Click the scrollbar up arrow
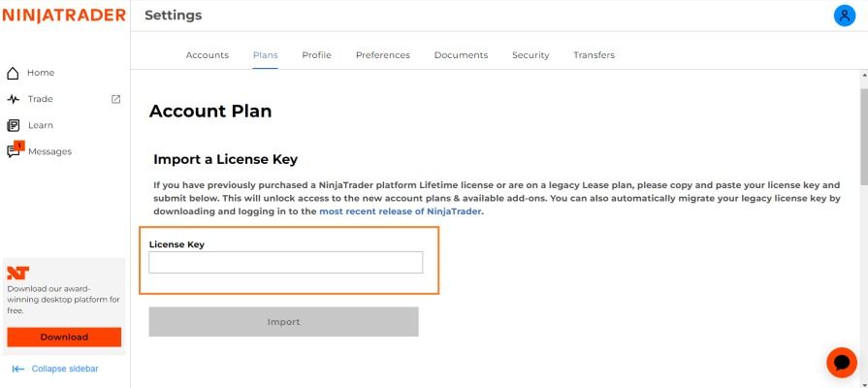The image size is (868, 388). point(864,75)
